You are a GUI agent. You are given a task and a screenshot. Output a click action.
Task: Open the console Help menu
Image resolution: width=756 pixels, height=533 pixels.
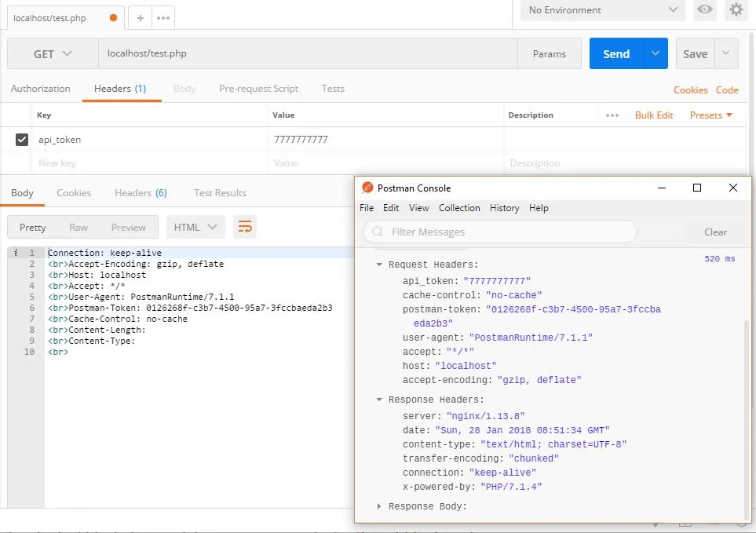tap(539, 208)
